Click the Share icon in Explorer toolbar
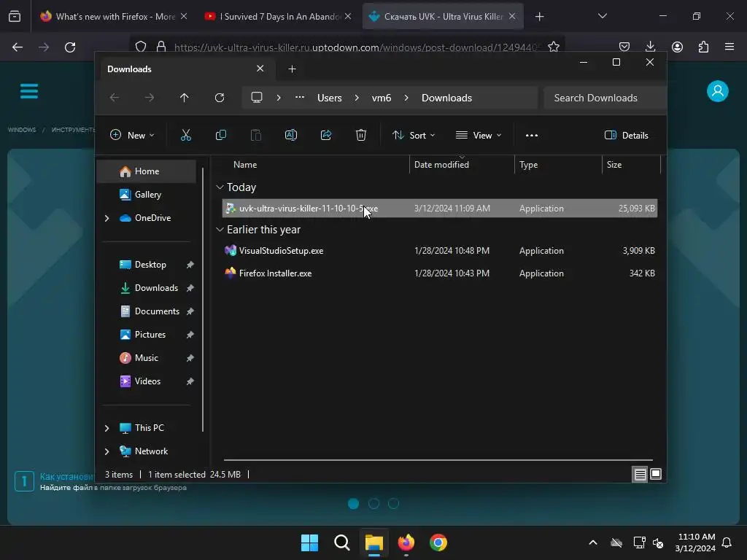 326,135
